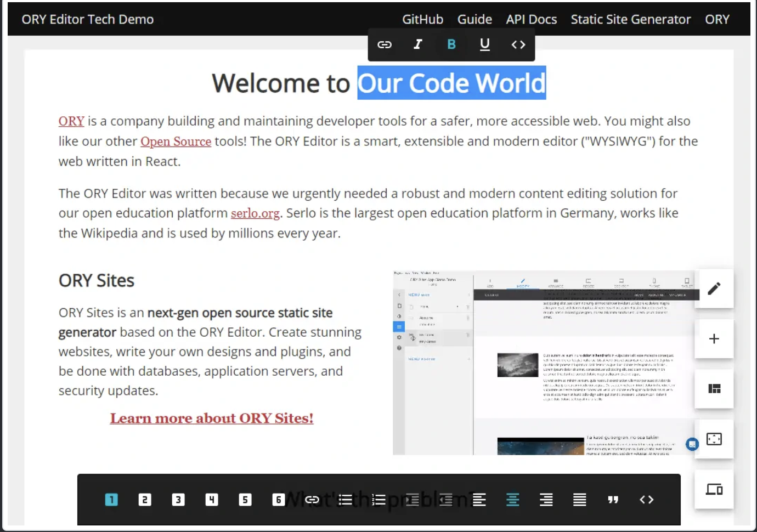
Task: Select center alignment in bottom toolbar
Action: coord(513,500)
